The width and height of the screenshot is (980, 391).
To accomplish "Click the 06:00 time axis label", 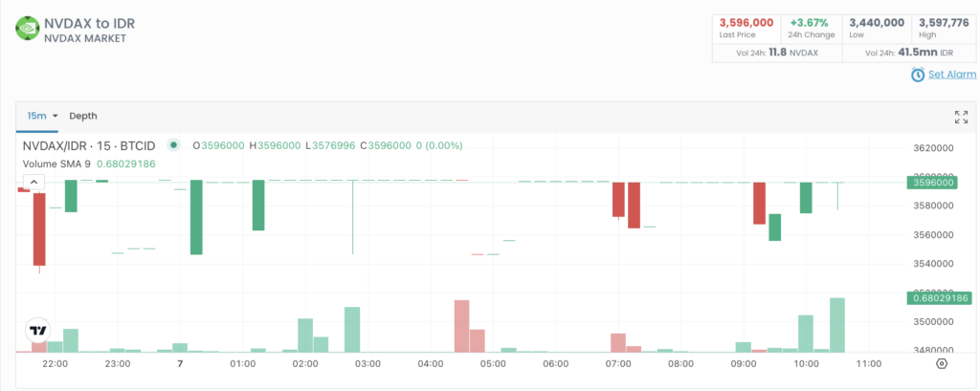I will tap(555, 364).
